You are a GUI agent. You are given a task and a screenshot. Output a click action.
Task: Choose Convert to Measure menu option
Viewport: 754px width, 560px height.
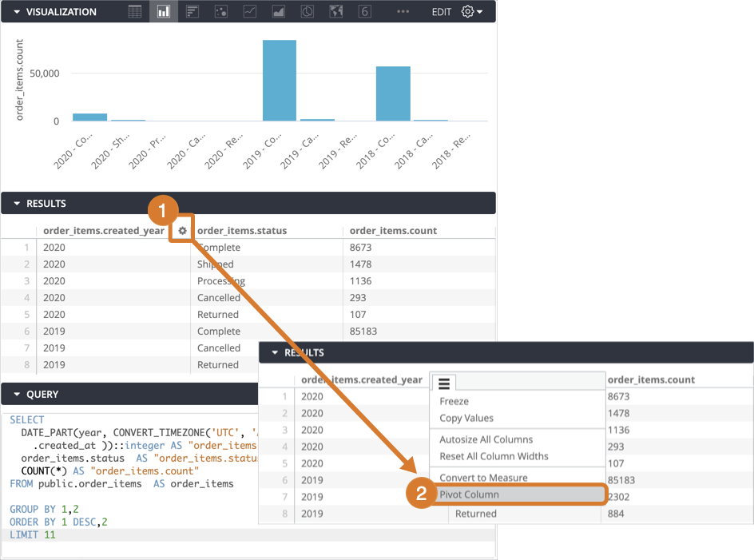(x=483, y=478)
